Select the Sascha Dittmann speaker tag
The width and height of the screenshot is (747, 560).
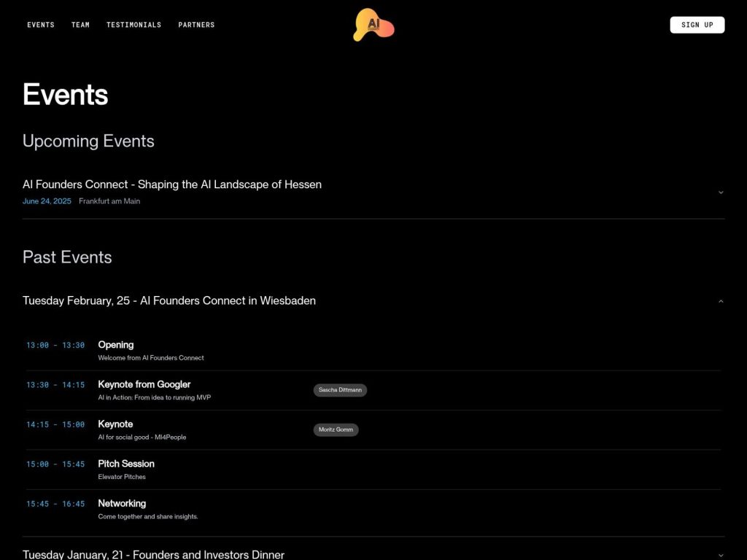point(340,389)
